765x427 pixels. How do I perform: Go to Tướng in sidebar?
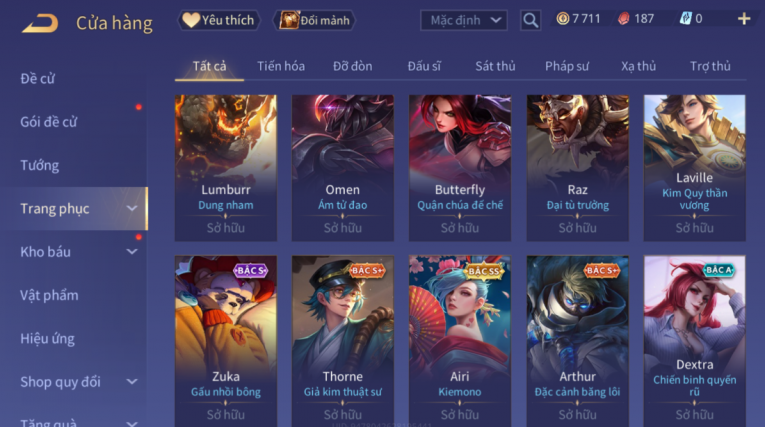[40, 165]
